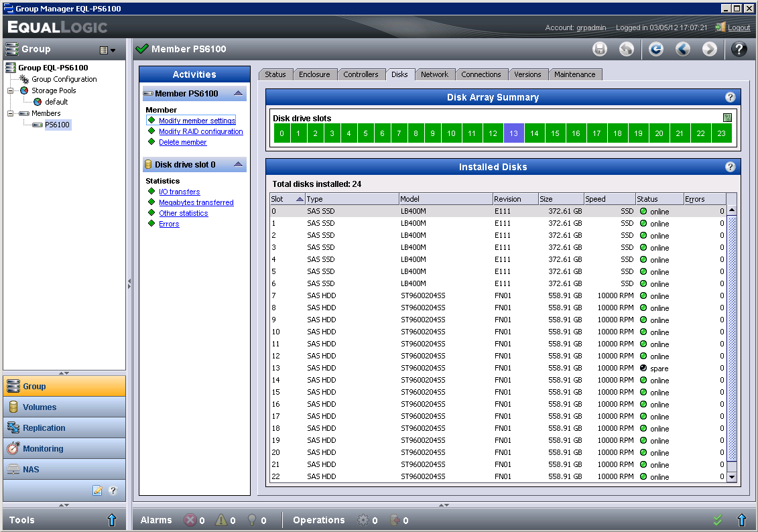Open the Replication section

point(64,427)
